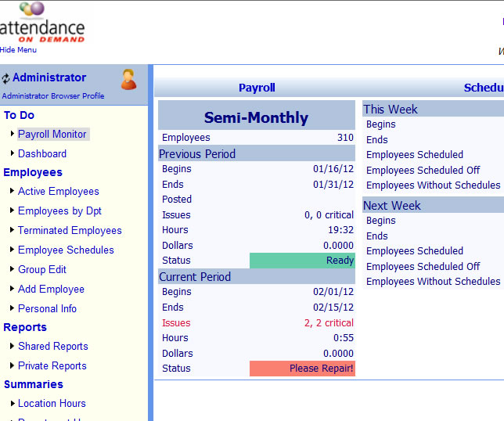Open Location Hours summary
This screenshot has width=504, height=421.
pyautogui.click(x=52, y=403)
